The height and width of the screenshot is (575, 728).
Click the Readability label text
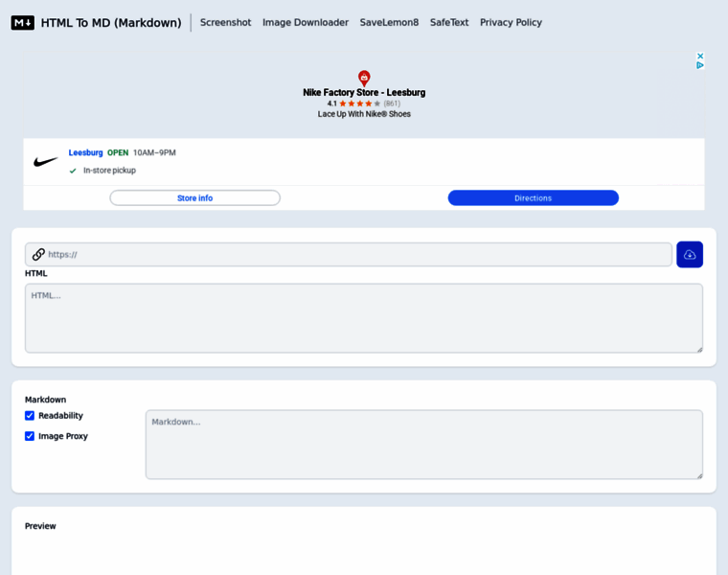(x=60, y=416)
